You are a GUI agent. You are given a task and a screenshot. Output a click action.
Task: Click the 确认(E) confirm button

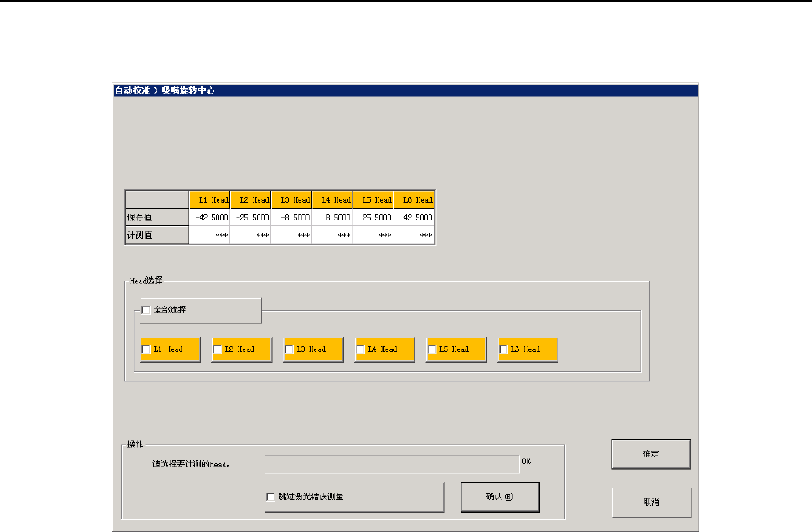coord(501,497)
